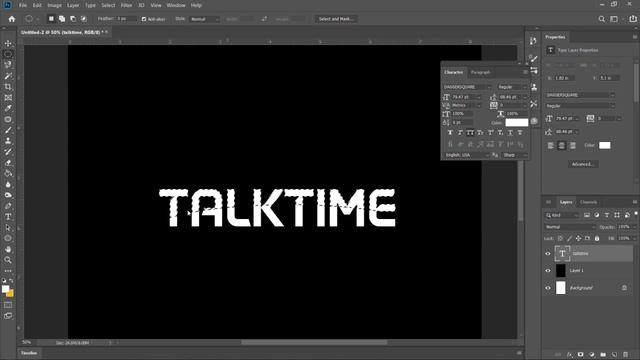Click the Delete layer trash icon
The height and width of the screenshot is (360, 640).
pos(625,354)
